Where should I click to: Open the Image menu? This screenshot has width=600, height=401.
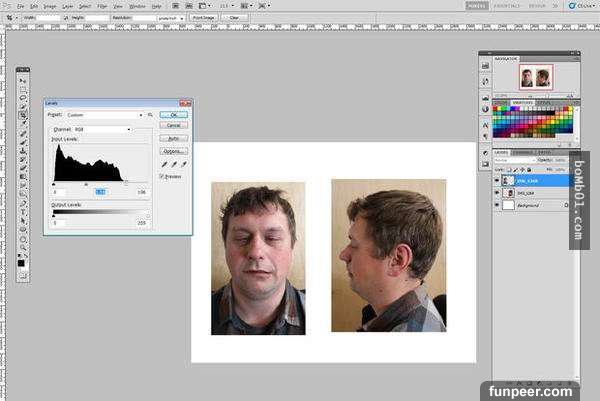[52, 6]
